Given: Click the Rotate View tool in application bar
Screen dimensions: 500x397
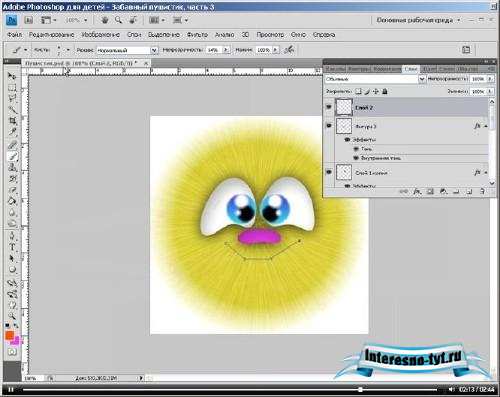Looking at the screenshot, I should click(133, 20).
